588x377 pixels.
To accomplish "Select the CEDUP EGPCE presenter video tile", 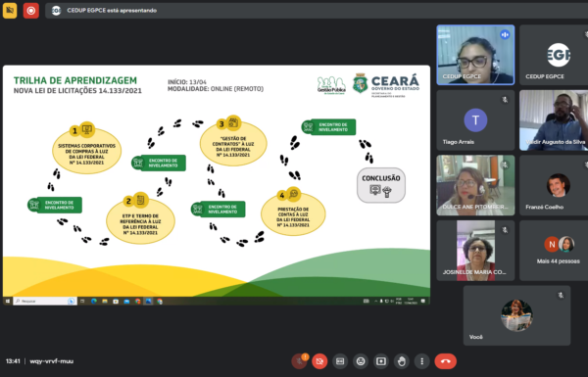I will point(475,55).
